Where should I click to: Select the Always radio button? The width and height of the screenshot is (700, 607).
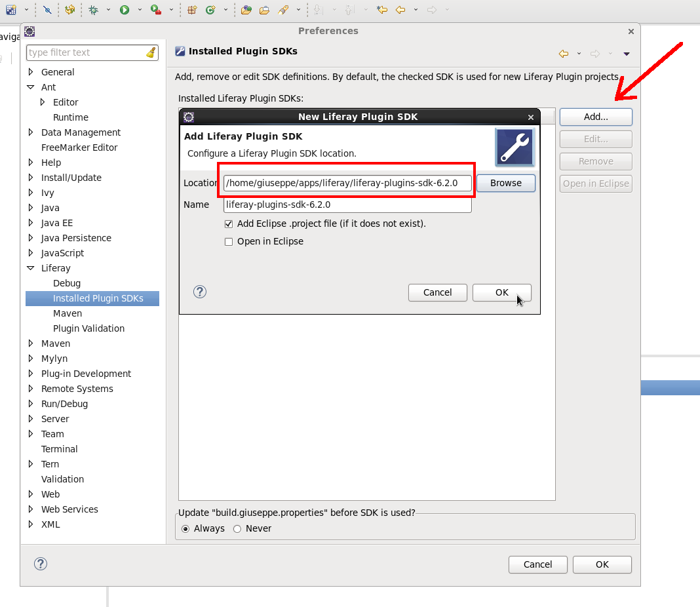tap(185, 529)
